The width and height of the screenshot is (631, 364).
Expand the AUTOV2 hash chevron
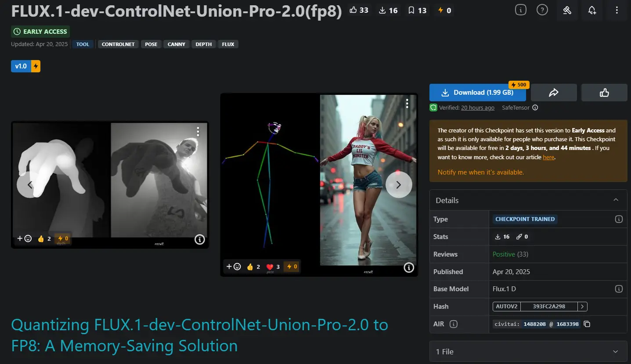[582, 306]
